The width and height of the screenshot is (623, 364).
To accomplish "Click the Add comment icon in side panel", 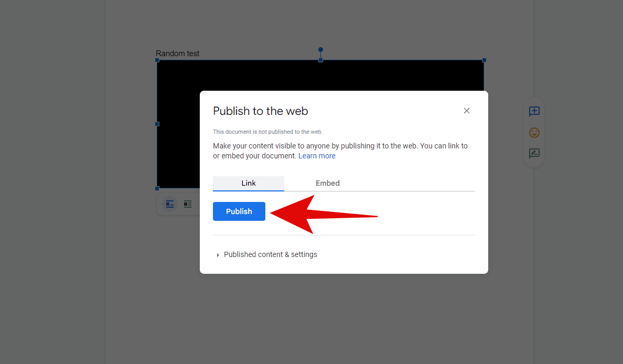I will pos(534,111).
